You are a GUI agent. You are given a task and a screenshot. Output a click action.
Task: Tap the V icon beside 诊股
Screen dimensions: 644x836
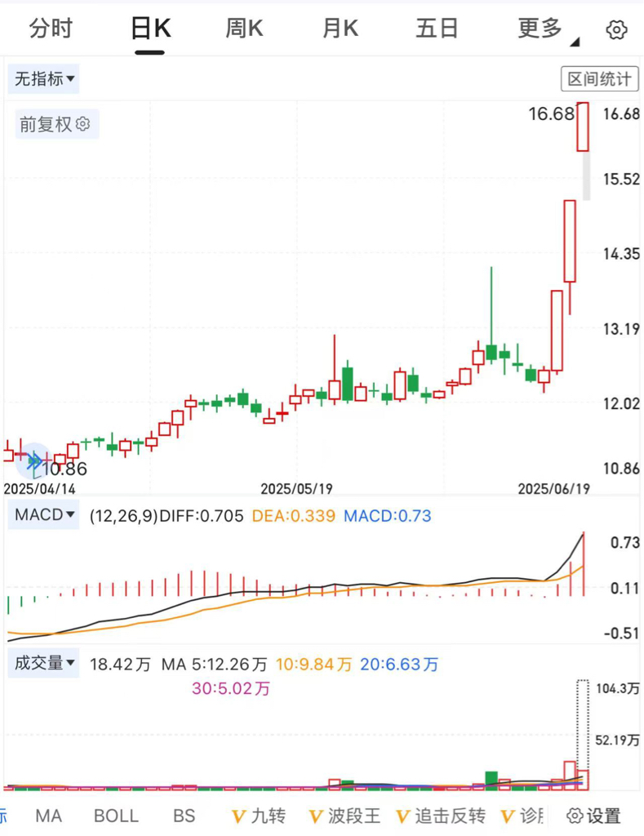point(508,816)
